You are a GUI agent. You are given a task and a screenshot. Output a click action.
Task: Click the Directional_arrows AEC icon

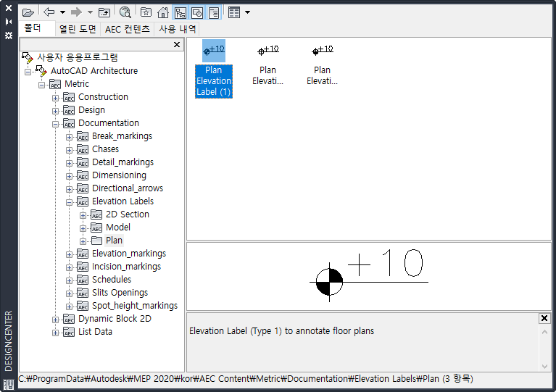[x=83, y=189]
